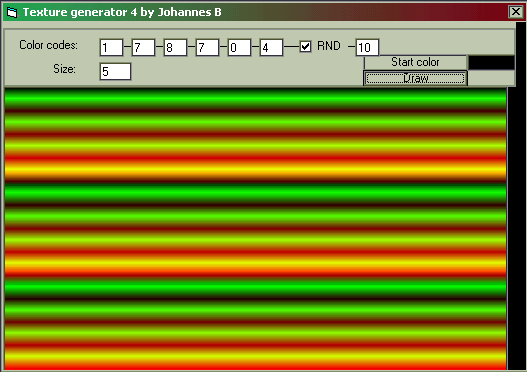Select the second color code field containing 7
Screen dimensions: 527x372
click(143, 47)
